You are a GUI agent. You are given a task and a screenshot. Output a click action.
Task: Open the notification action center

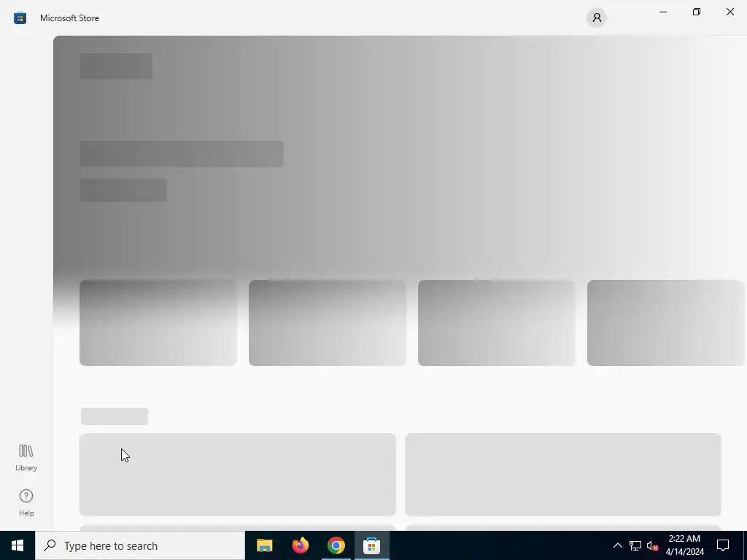point(723,545)
